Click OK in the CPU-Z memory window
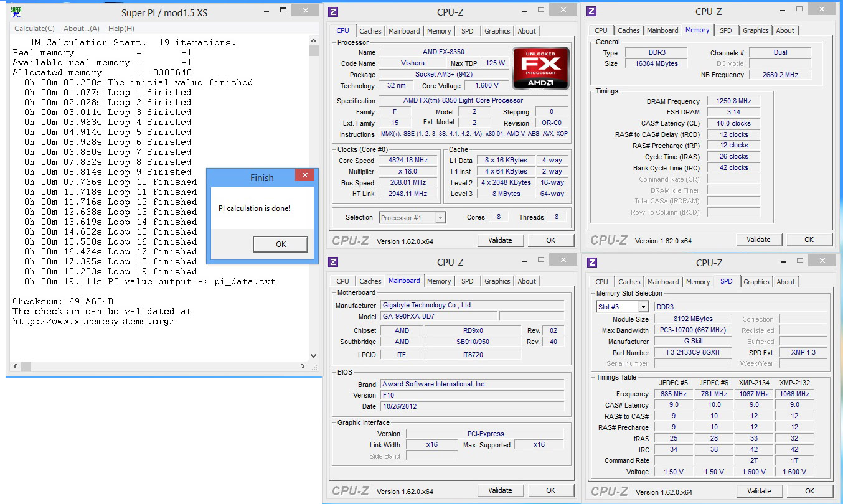This screenshot has height=504, width=843. click(809, 240)
